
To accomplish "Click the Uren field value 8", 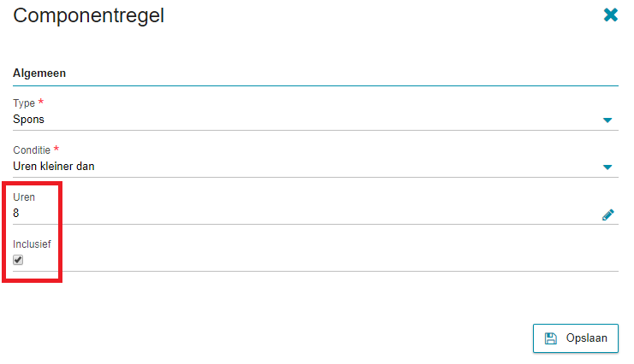I will coord(15,213).
